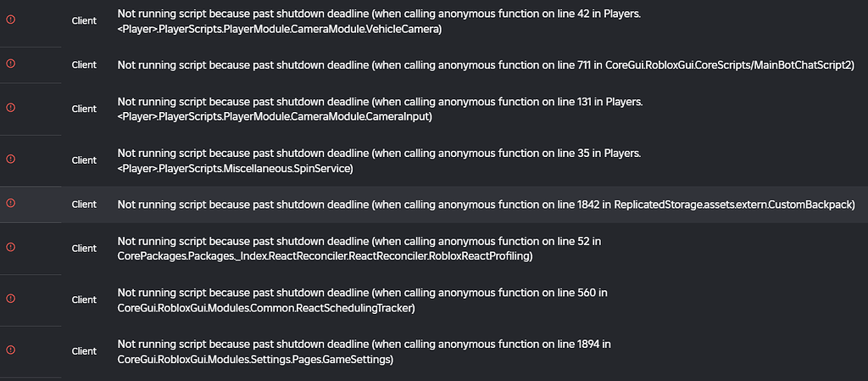Select the CameraInput line 131 log message

379,109
